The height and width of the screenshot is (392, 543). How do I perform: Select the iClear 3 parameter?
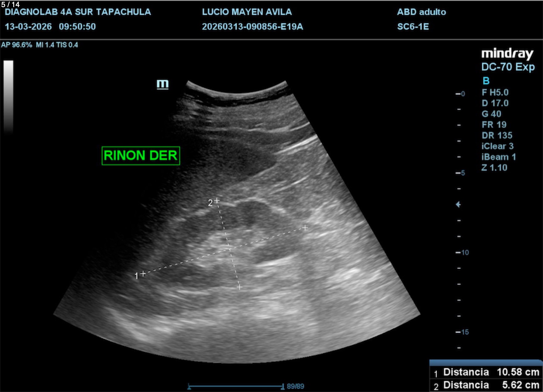(x=497, y=146)
